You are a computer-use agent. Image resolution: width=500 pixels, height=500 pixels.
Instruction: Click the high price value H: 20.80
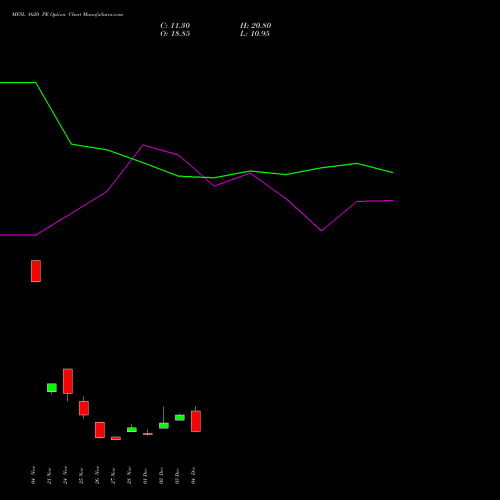pyautogui.click(x=256, y=26)
